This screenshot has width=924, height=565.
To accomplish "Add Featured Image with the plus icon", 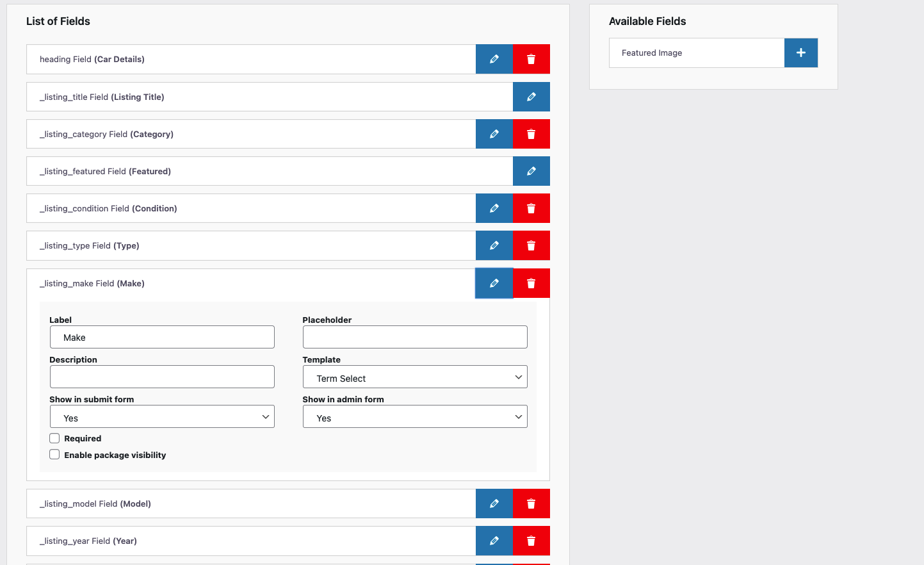I will pyautogui.click(x=800, y=53).
